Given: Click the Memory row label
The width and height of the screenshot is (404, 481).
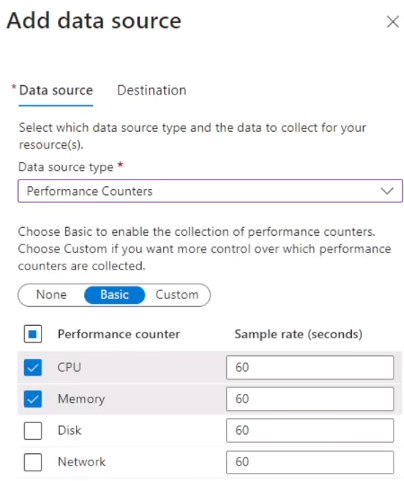Looking at the screenshot, I should click(x=81, y=399).
